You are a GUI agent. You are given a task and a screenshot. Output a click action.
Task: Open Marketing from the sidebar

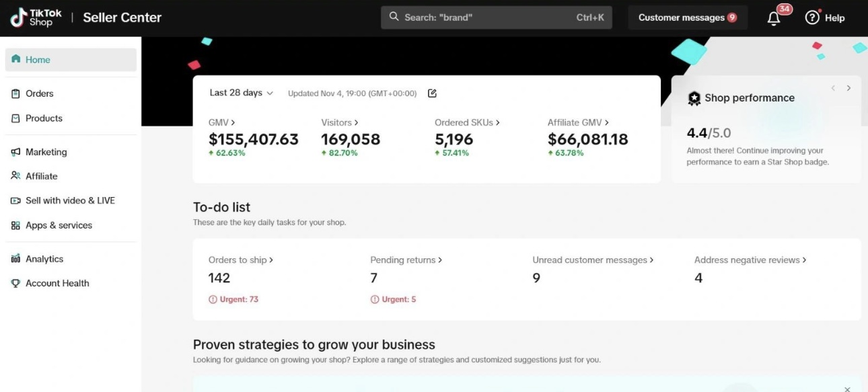(46, 152)
